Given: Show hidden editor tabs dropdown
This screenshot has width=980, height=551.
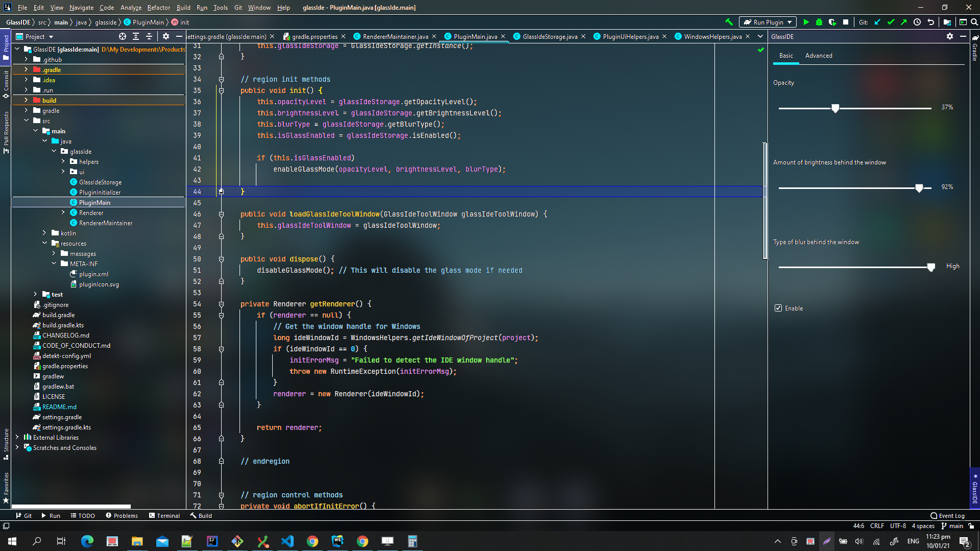Looking at the screenshot, I should [760, 36].
